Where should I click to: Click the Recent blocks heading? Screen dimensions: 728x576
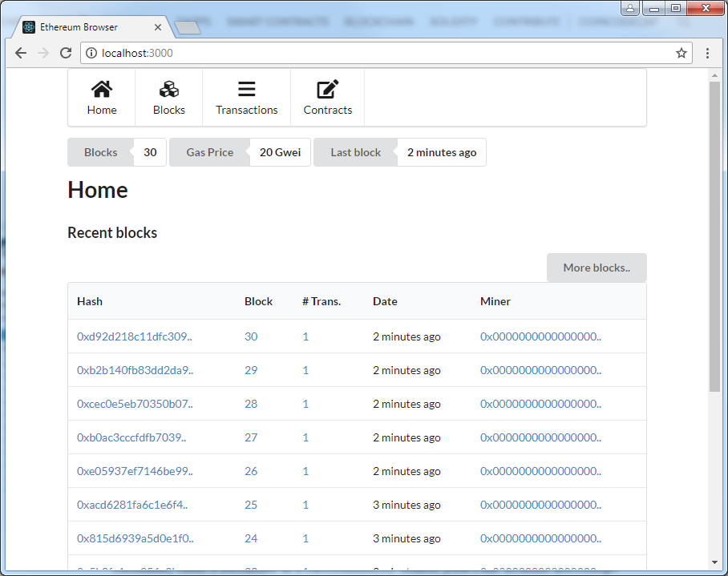tap(112, 232)
